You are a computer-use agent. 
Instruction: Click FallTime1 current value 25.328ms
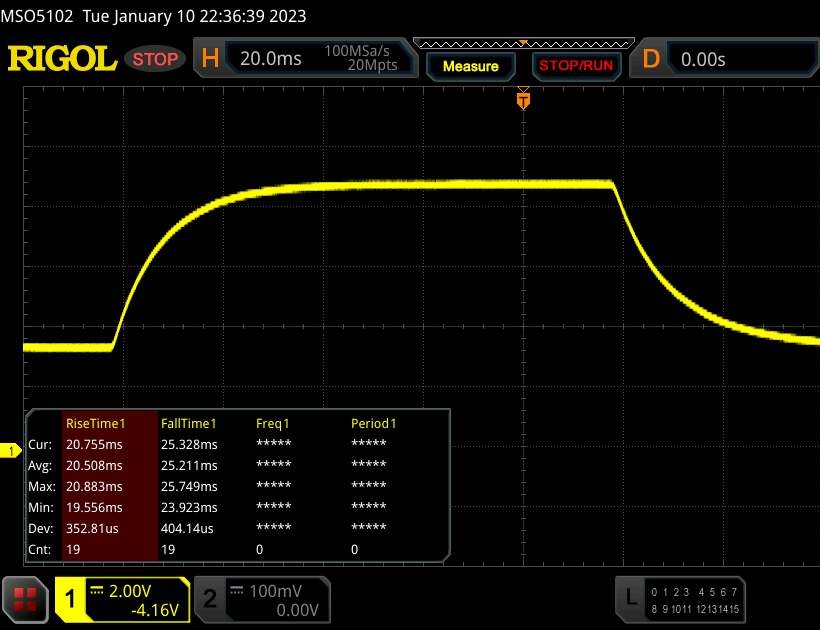point(189,444)
